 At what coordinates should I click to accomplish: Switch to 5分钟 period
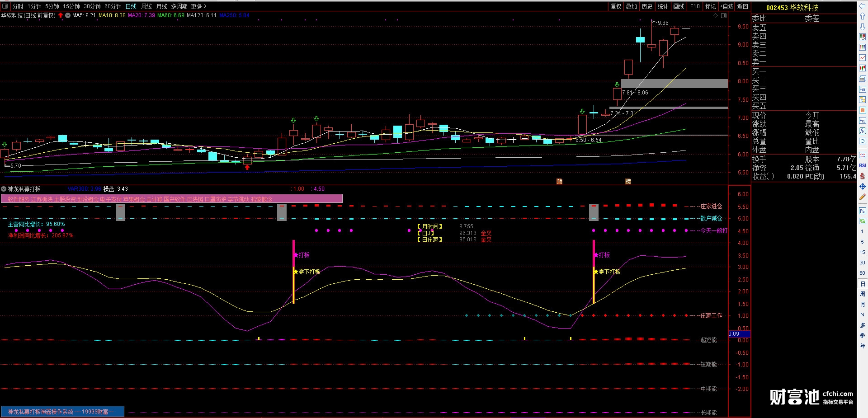point(52,6)
